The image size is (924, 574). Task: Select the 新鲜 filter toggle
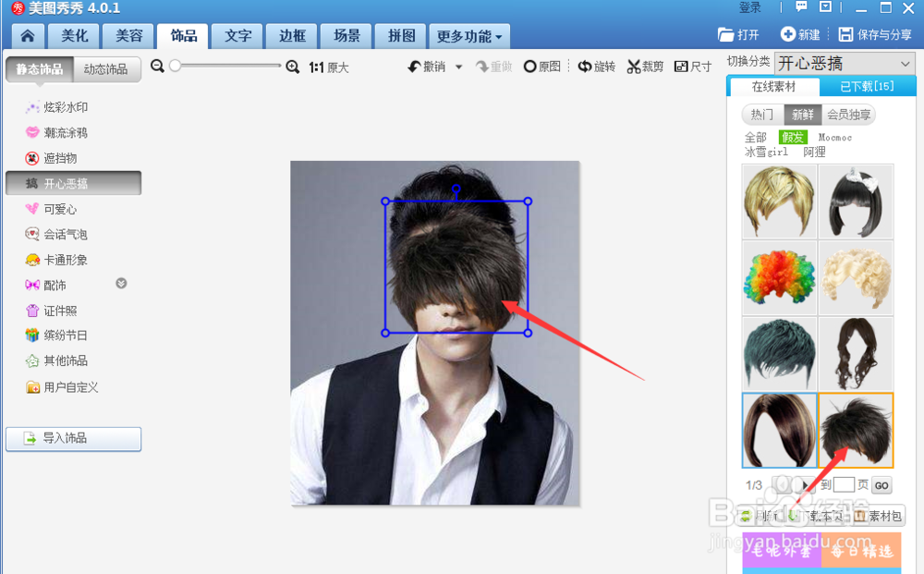(803, 115)
